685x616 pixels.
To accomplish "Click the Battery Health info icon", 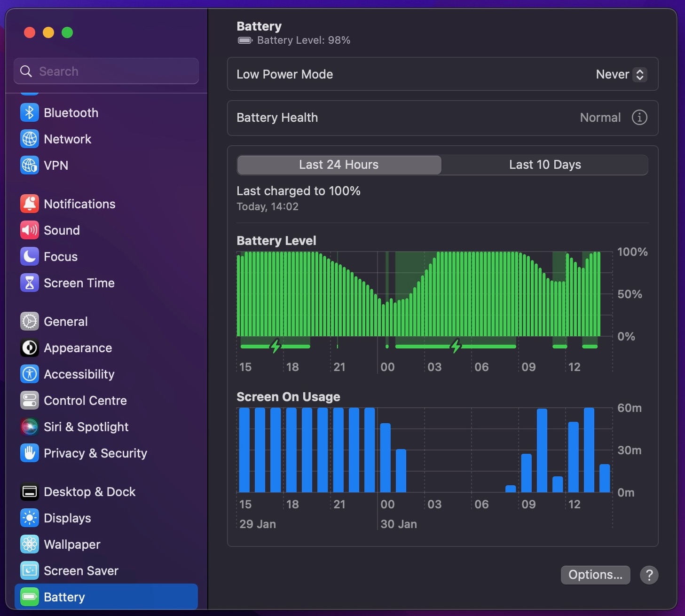I will [639, 118].
